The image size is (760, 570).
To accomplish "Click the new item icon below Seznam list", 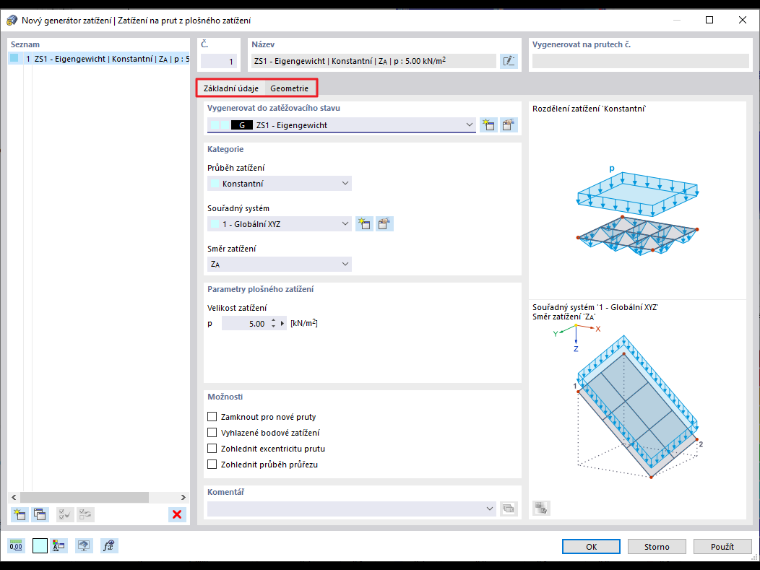I will coord(19,514).
